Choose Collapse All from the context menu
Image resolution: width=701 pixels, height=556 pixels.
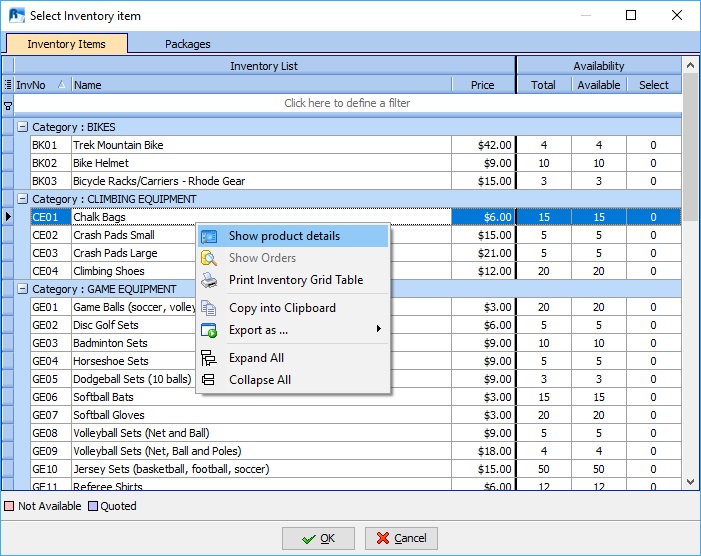260,380
